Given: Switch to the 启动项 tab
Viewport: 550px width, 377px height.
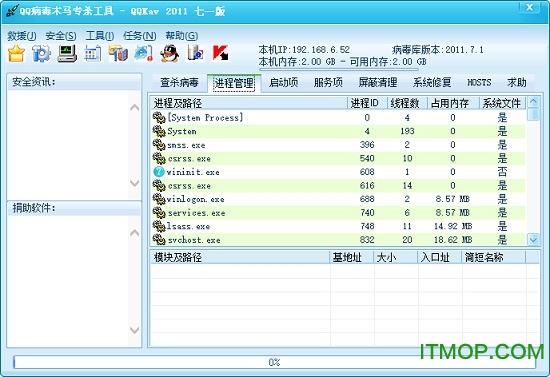Looking at the screenshot, I should (x=283, y=83).
